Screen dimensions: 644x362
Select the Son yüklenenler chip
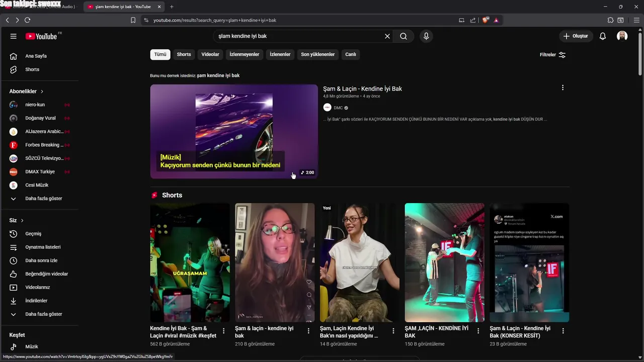(318, 54)
